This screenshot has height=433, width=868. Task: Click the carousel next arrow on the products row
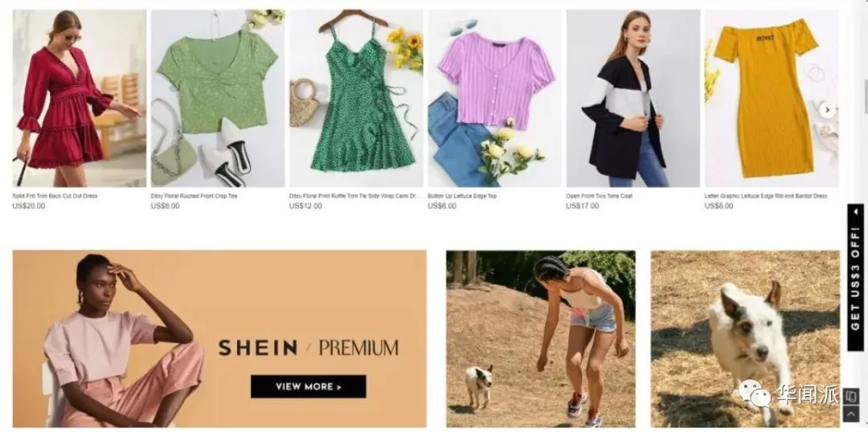(x=827, y=109)
